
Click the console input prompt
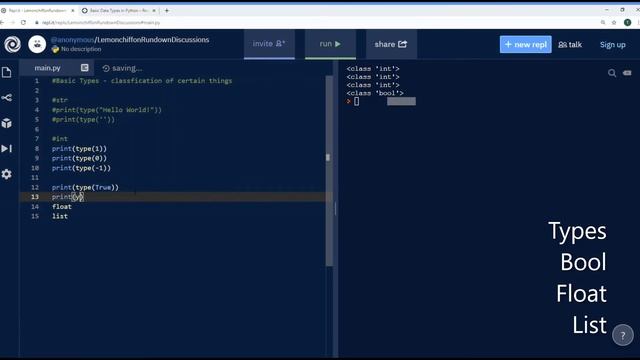click(x=356, y=101)
